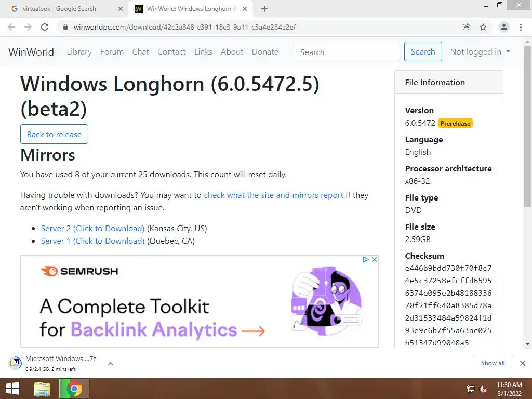Share this page icon in address bar
The height and width of the screenshot is (399, 532).
tap(467, 27)
